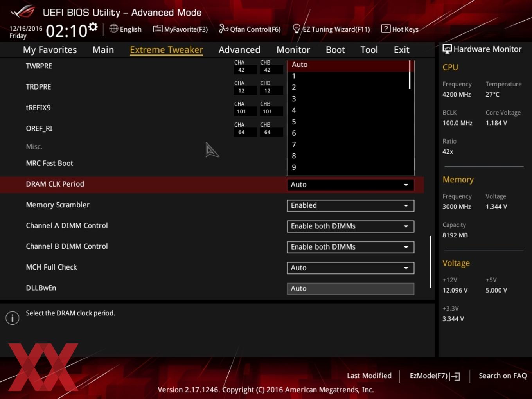
Task: Click the settings page scrollbar thumb
Action: pyautogui.click(x=430, y=262)
